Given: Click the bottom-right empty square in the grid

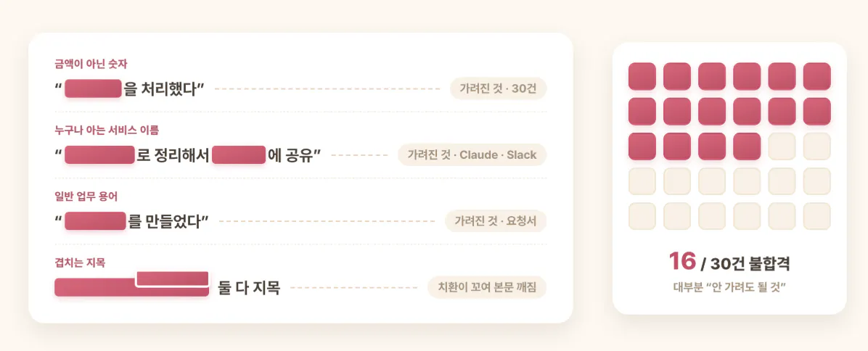Looking at the screenshot, I should [x=817, y=216].
